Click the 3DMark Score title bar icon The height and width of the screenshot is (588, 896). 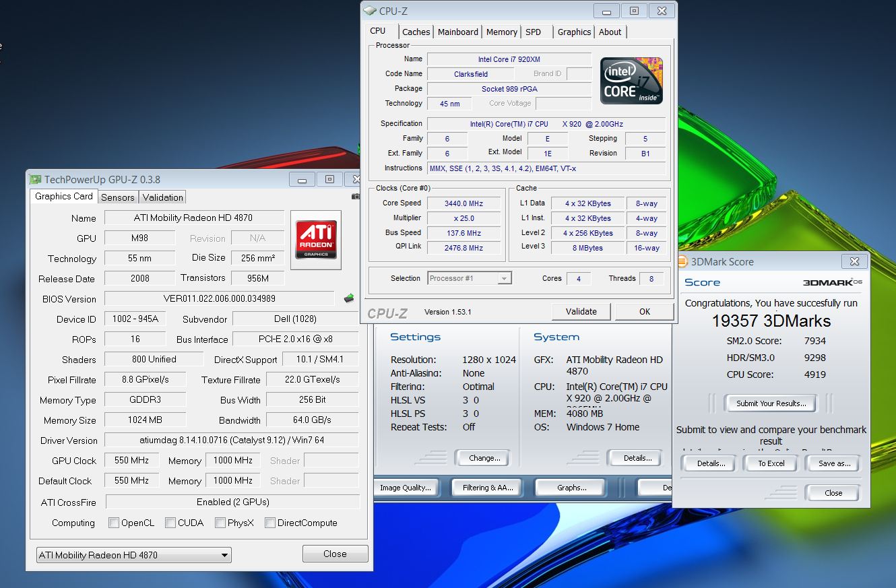(682, 261)
